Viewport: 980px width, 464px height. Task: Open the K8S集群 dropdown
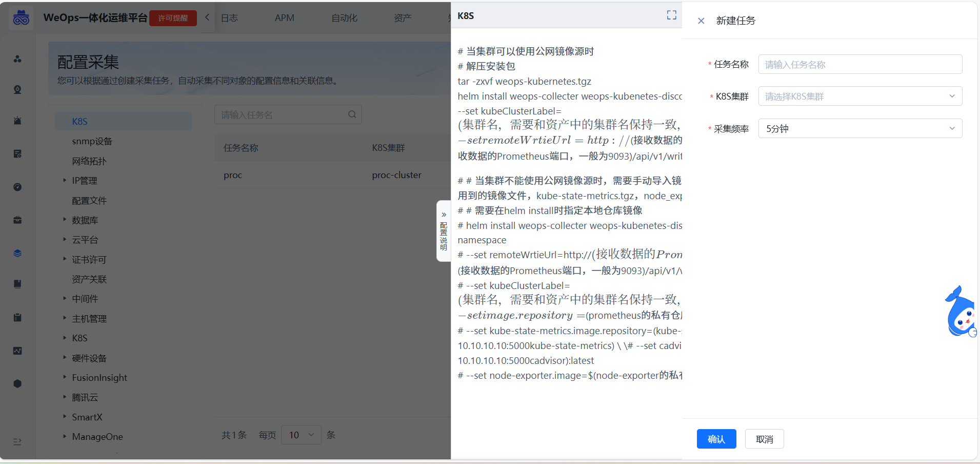(x=859, y=96)
